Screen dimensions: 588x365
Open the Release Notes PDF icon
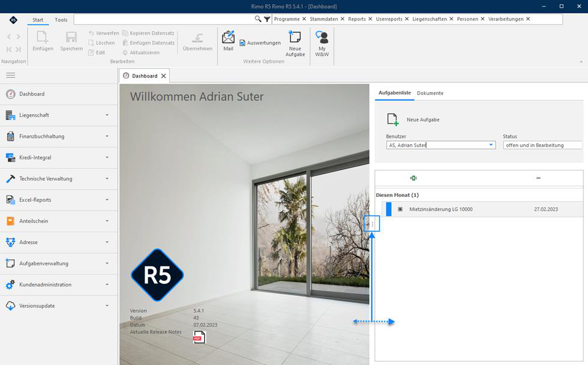click(199, 337)
